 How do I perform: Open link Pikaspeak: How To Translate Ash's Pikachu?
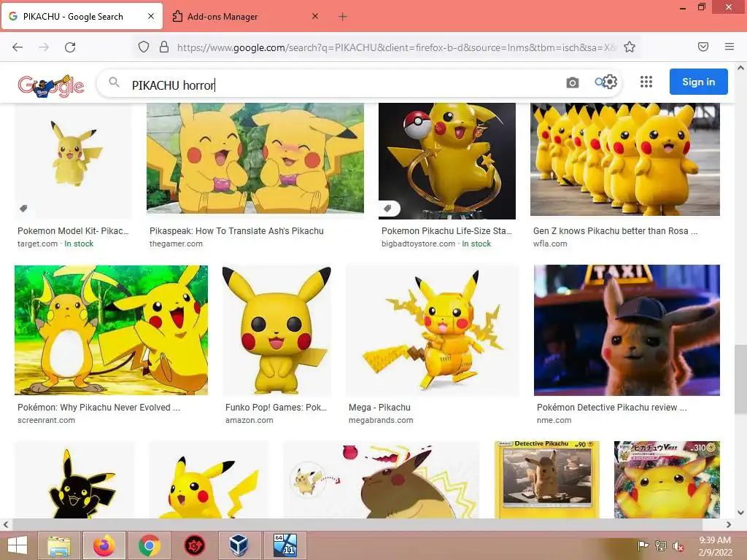236,231
